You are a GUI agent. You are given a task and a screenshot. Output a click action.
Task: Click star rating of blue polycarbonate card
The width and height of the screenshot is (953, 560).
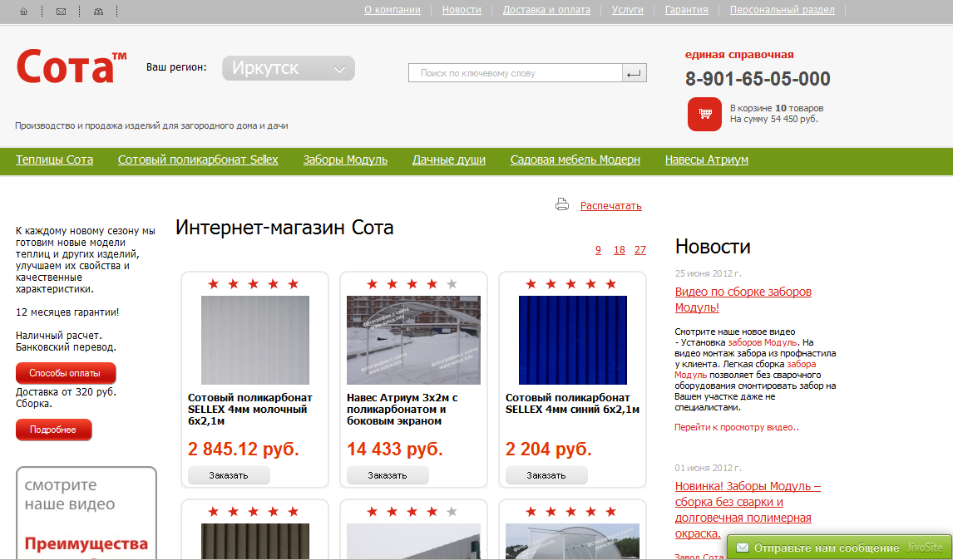(571, 283)
